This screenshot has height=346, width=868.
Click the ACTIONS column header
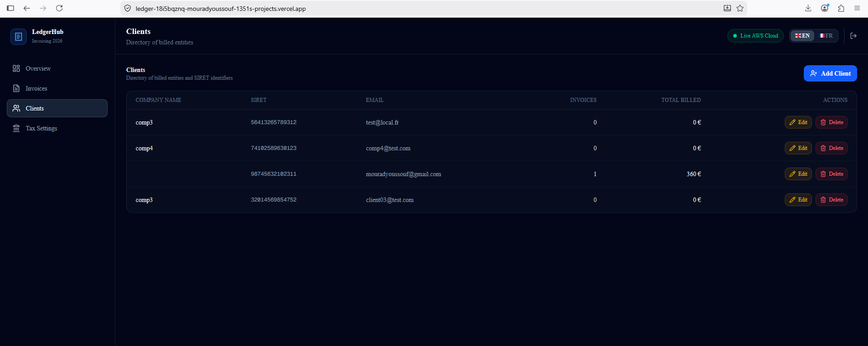(835, 100)
